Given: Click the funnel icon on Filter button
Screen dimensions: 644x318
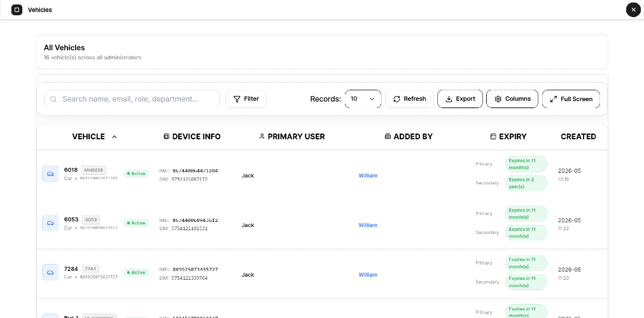Looking at the screenshot, I should point(237,99).
